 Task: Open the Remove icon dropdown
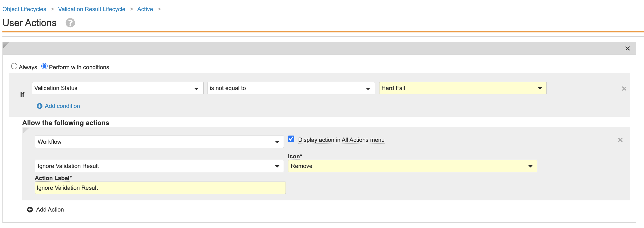coord(412,166)
